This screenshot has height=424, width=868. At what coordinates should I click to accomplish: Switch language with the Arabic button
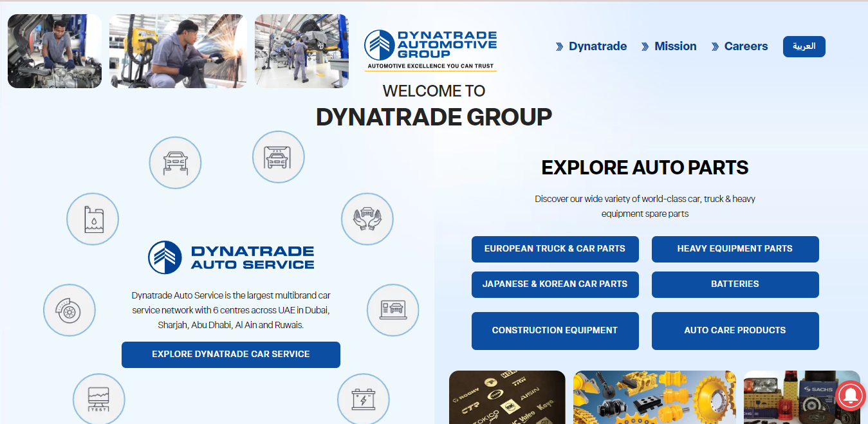click(x=804, y=46)
